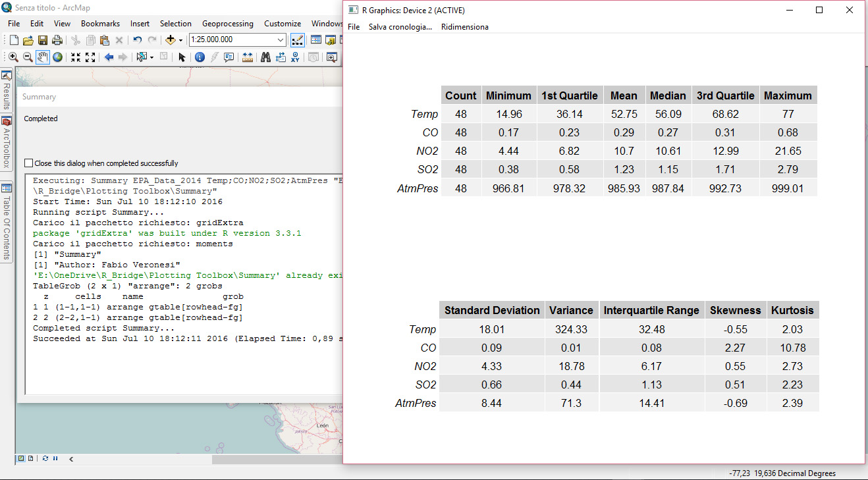Click the AtmPres Maximum value 999.01
Image resolution: width=868 pixels, height=480 pixels.
[x=788, y=188]
